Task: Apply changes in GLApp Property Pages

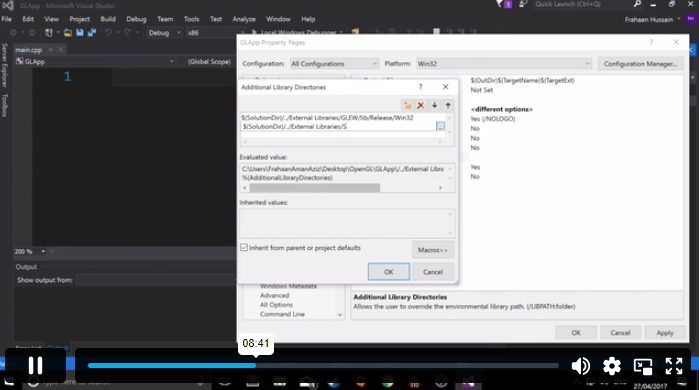Action: (665, 333)
